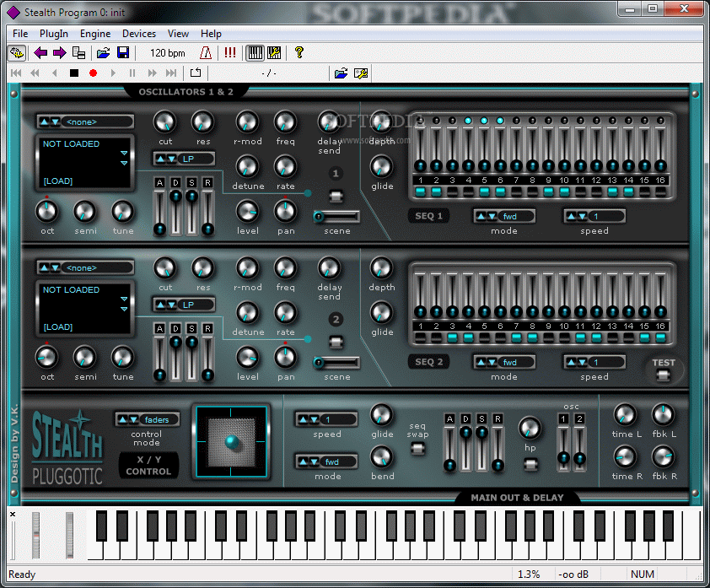Click [LOAD] in oscillator 1 display
The height and width of the screenshot is (588, 710).
click(58, 181)
